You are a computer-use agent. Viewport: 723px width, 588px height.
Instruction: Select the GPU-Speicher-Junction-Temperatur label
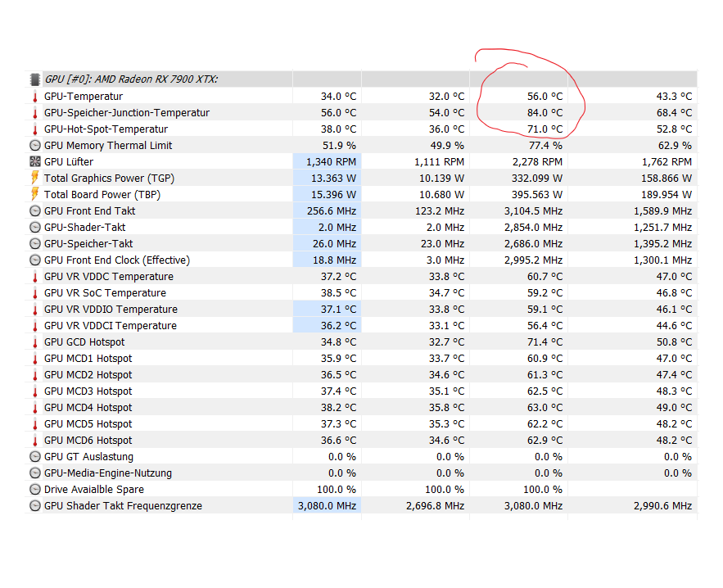(x=127, y=113)
